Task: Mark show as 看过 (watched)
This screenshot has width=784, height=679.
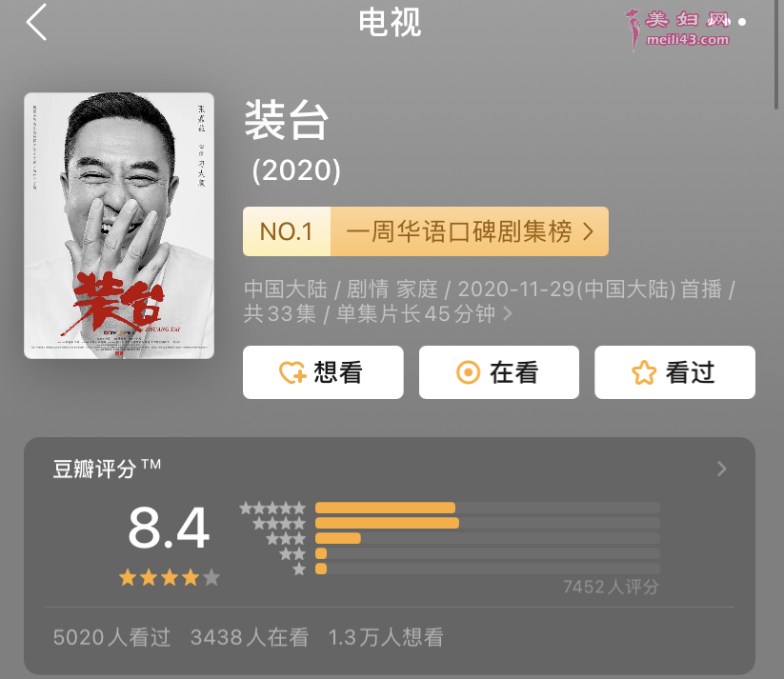Action: (x=675, y=372)
